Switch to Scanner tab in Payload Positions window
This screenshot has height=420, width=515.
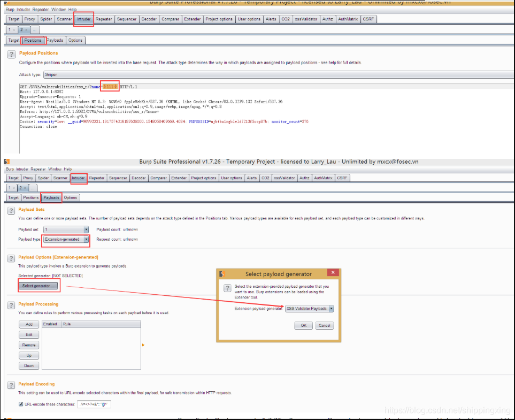click(64, 19)
